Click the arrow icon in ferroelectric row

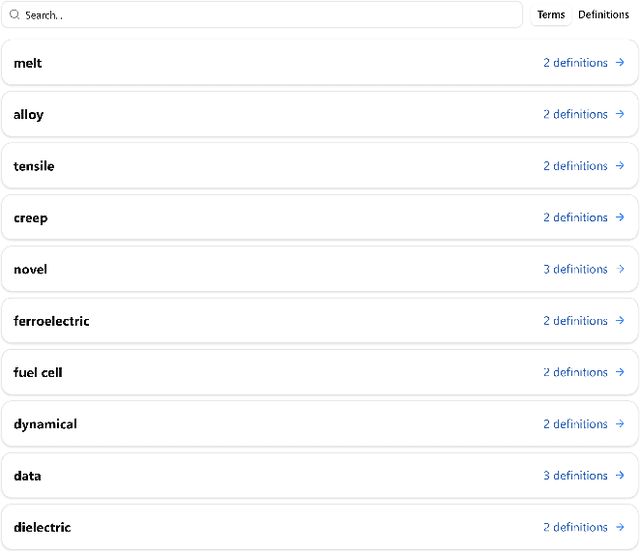click(x=620, y=321)
